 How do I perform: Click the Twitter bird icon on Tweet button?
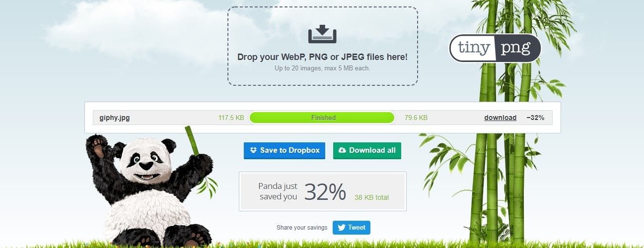[342, 228]
